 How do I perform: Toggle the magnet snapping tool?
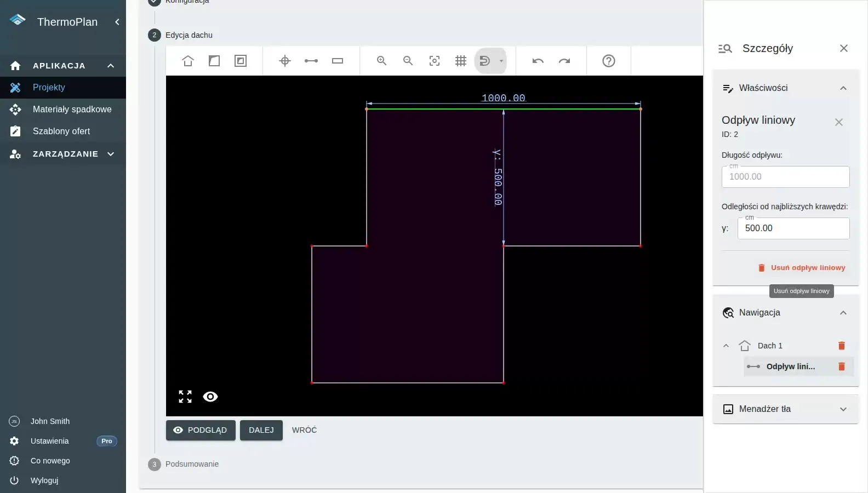pyautogui.click(x=485, y=61)
